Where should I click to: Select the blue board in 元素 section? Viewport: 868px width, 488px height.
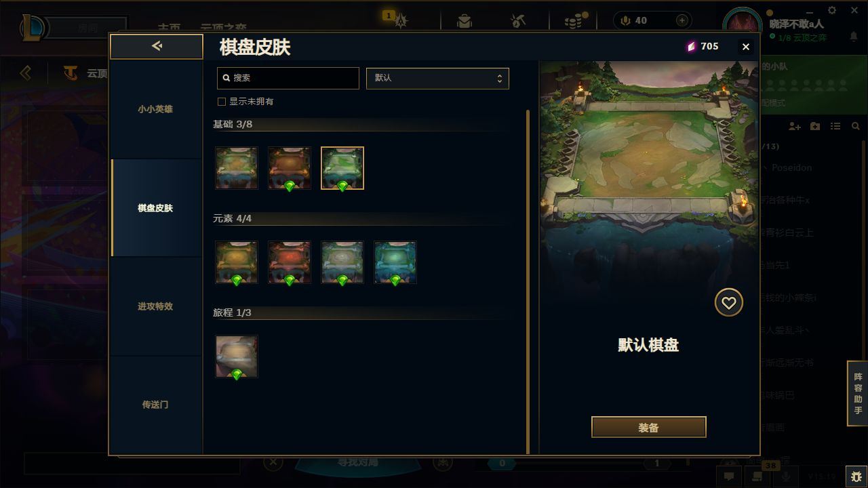(x=395, y=262)
